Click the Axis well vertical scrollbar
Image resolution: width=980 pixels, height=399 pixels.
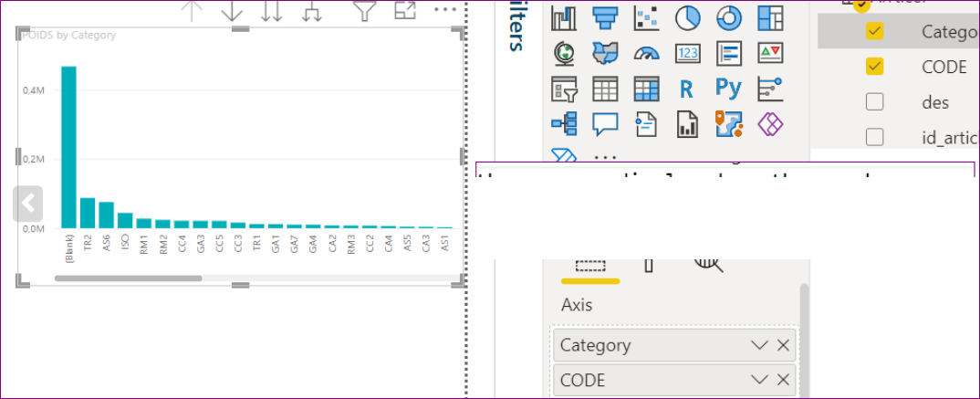pyautogui.click(x=805, y=341)
